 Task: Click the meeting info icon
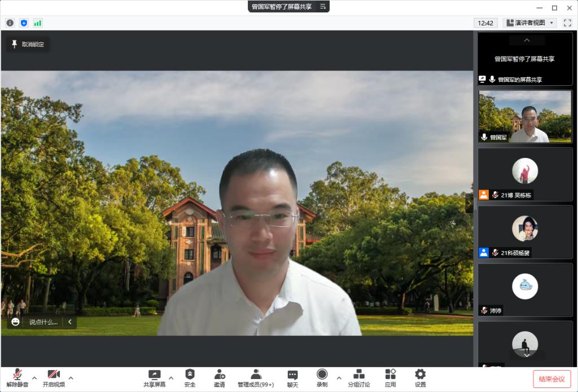(x=10, y=23)
